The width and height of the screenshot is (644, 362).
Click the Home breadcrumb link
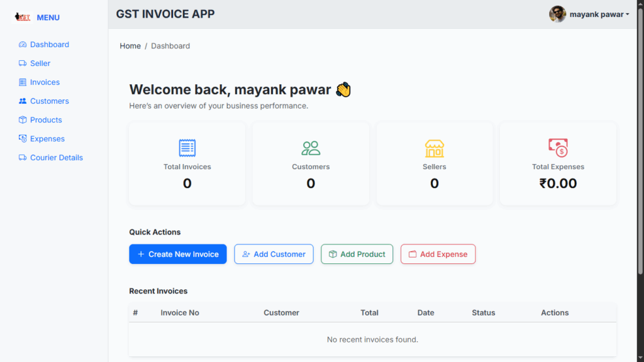click(x=130, y=46)
